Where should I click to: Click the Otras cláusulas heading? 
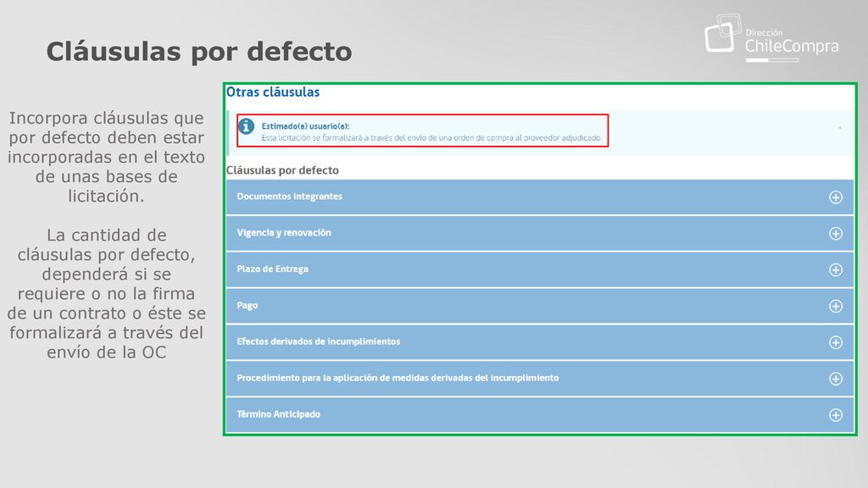pyautogui.click(x=273, y=91)
